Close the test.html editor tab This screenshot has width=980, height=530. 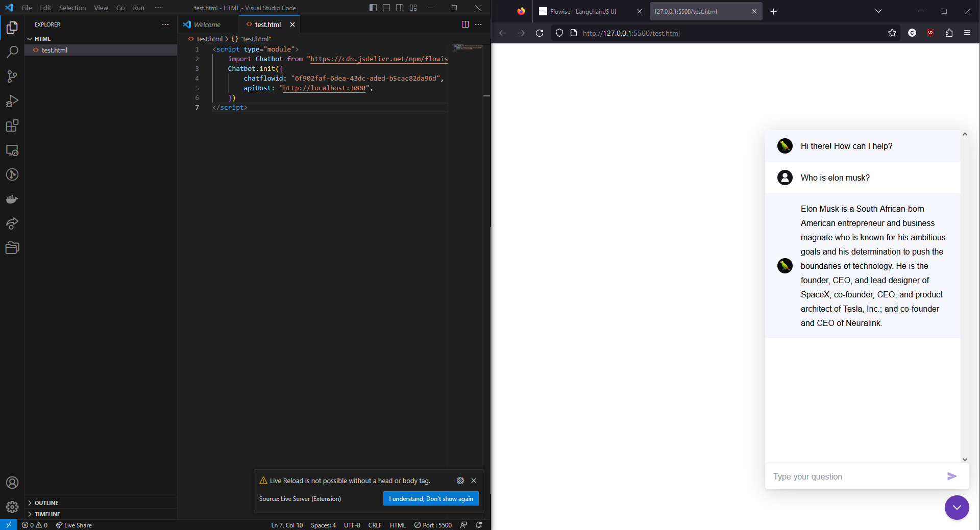(292, 24)
